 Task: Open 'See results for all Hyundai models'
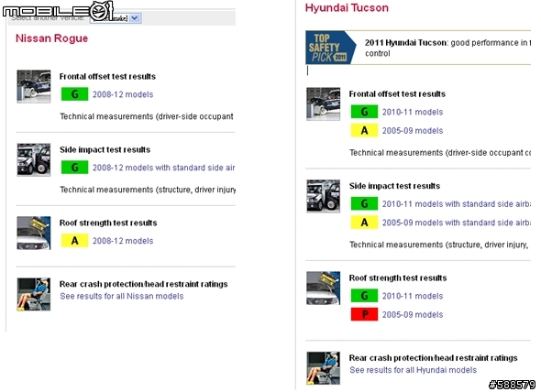point(413,370)
